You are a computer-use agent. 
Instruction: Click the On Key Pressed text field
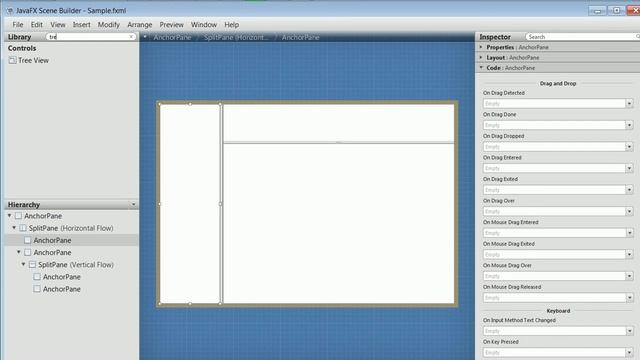click(554, 353)
